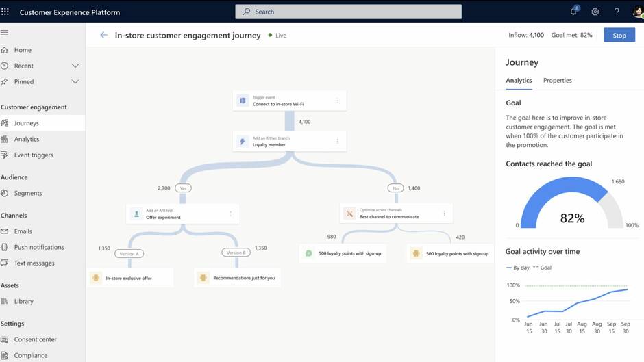
Task: Click the 82% goal gauge chart
Action: pyautogui.click(x=571, y=205)
